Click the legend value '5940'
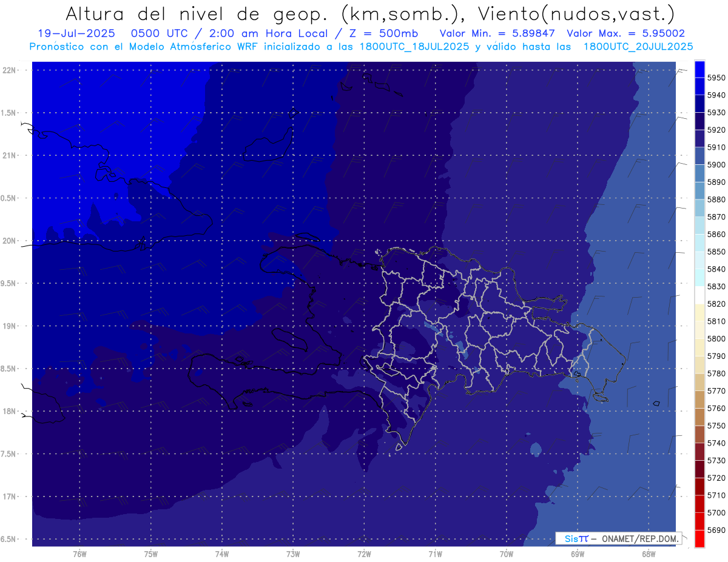The width and height of the screenshot is (728, 562). click(716, 95)
